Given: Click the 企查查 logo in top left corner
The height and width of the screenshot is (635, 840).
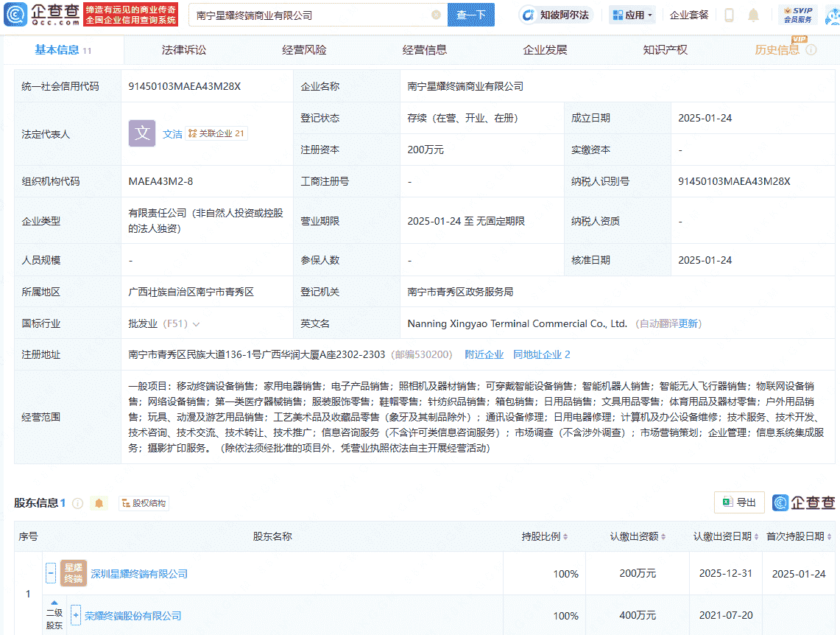Looking at the screenshot, I should tap(44, 14).
